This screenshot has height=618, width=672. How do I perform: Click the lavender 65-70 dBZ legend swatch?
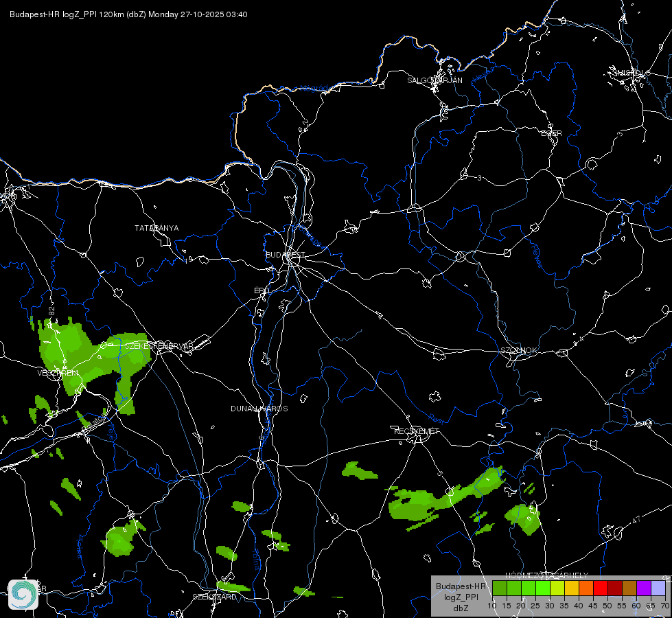(x=658, y=588)
